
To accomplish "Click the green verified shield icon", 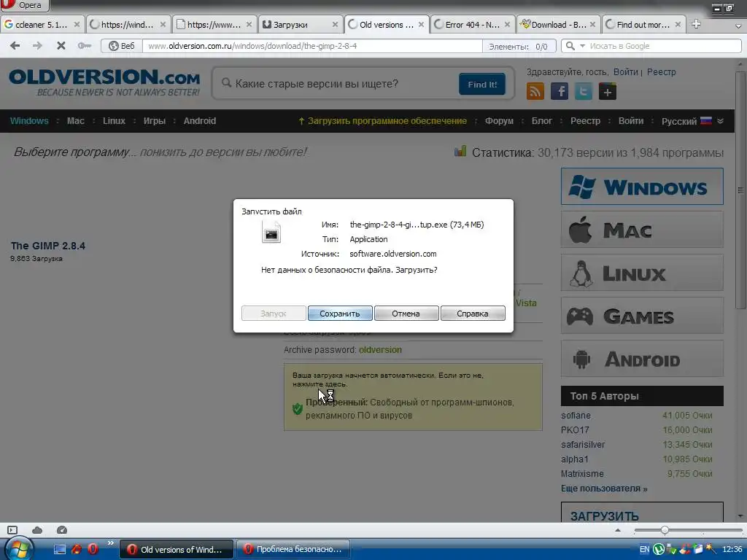I will tap(298, 408).
